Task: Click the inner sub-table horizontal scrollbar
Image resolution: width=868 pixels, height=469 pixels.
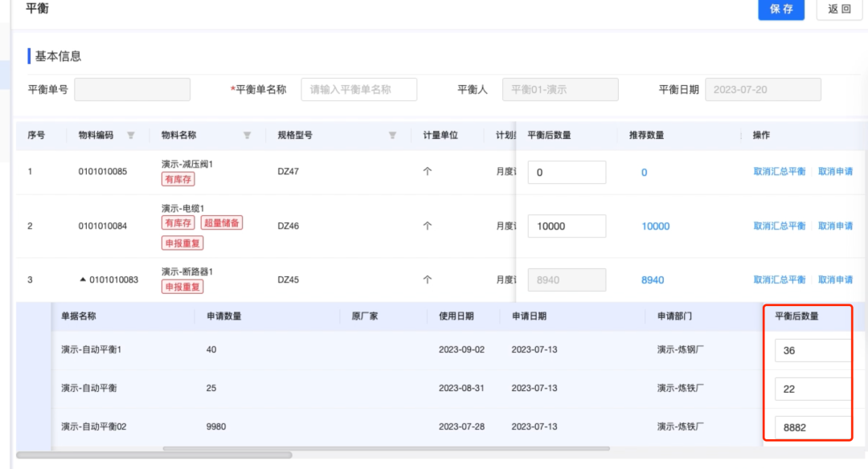Action: click(387, 449)
